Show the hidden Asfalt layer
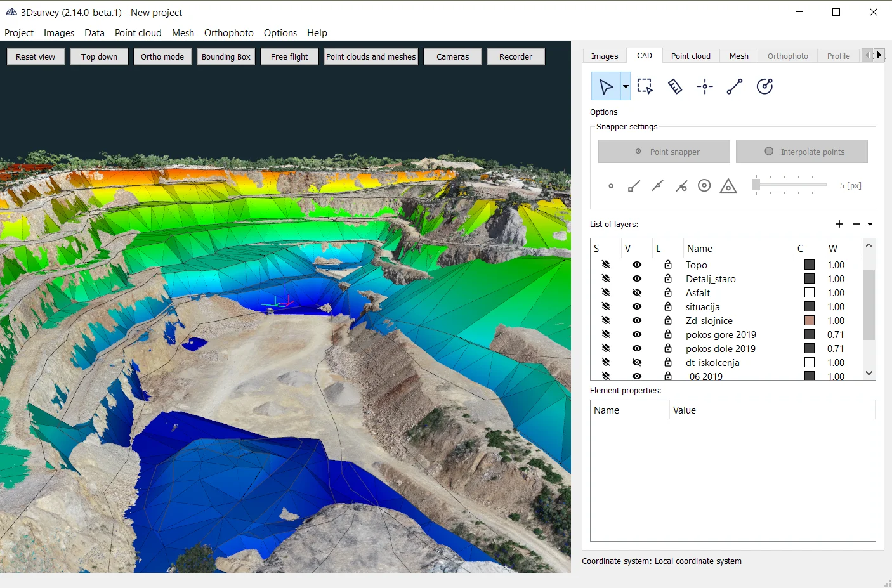 [x=637, y=293]
